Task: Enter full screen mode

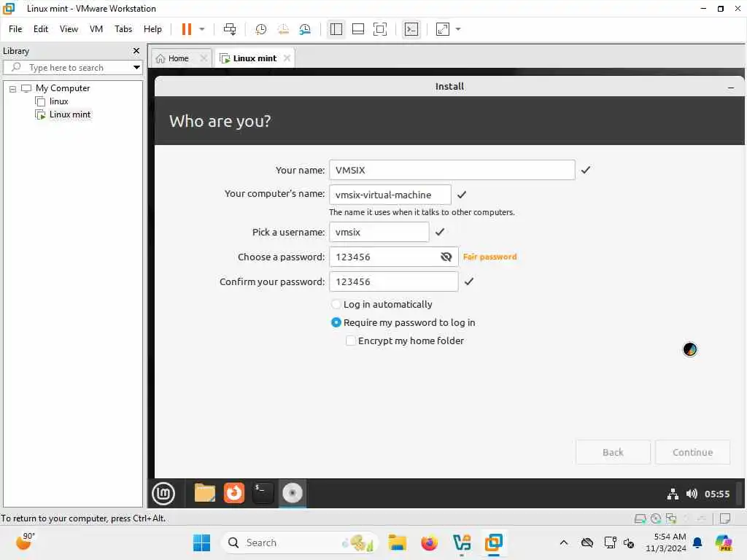Action: click(379, 29)
